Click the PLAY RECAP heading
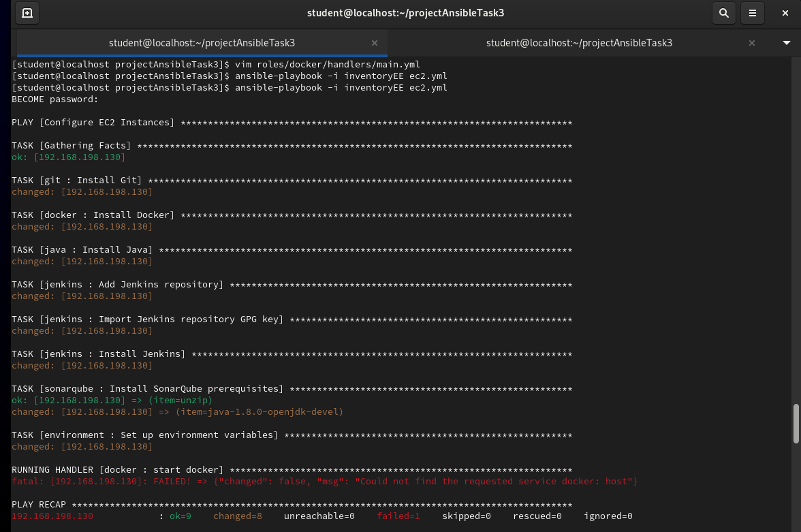 point(39,505)
